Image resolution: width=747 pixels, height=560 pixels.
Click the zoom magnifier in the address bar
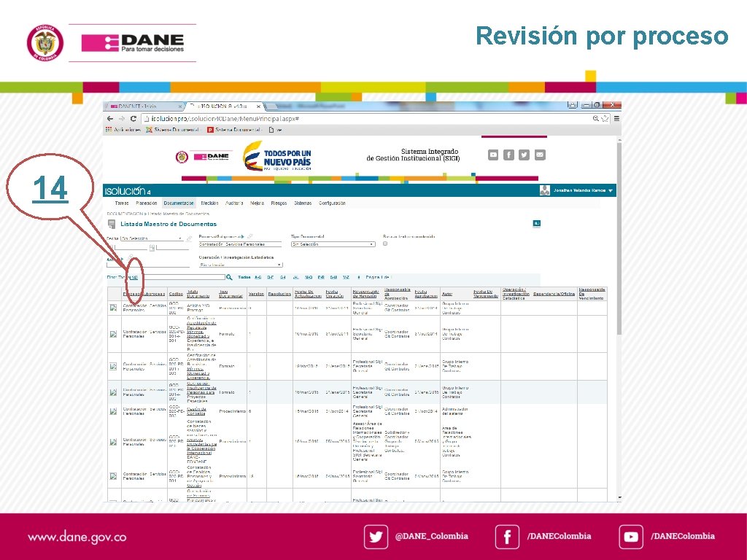coord(595,119)
